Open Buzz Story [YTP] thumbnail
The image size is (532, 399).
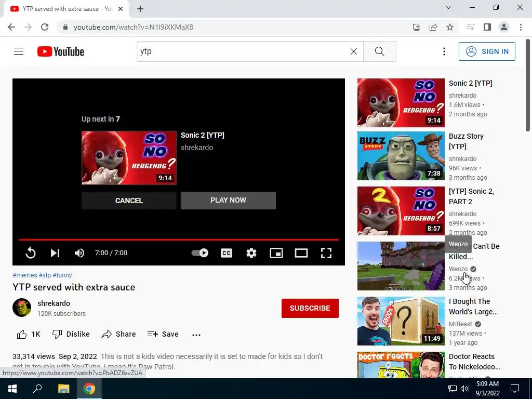pyautogui.click(x=401, y=156)
